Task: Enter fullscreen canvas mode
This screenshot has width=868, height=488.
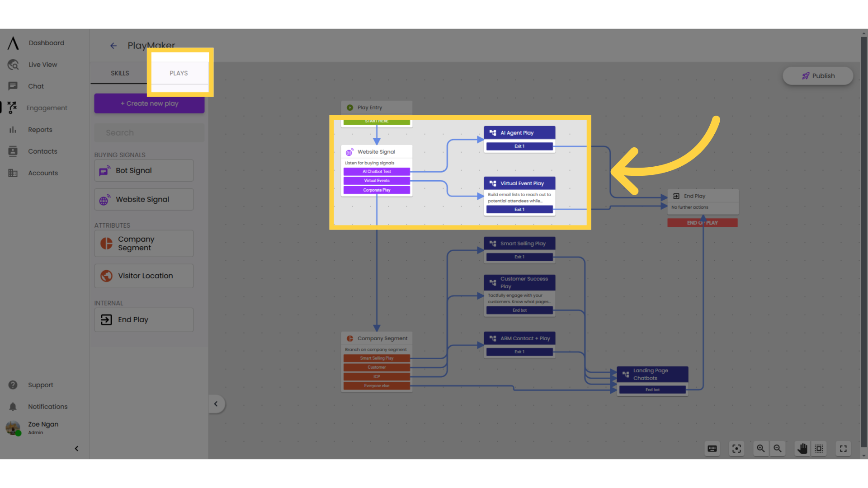Action: 844,449
